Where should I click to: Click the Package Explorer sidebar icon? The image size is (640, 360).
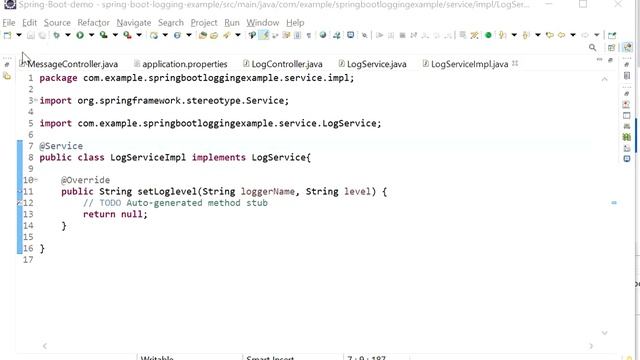[x=7, y=76]
